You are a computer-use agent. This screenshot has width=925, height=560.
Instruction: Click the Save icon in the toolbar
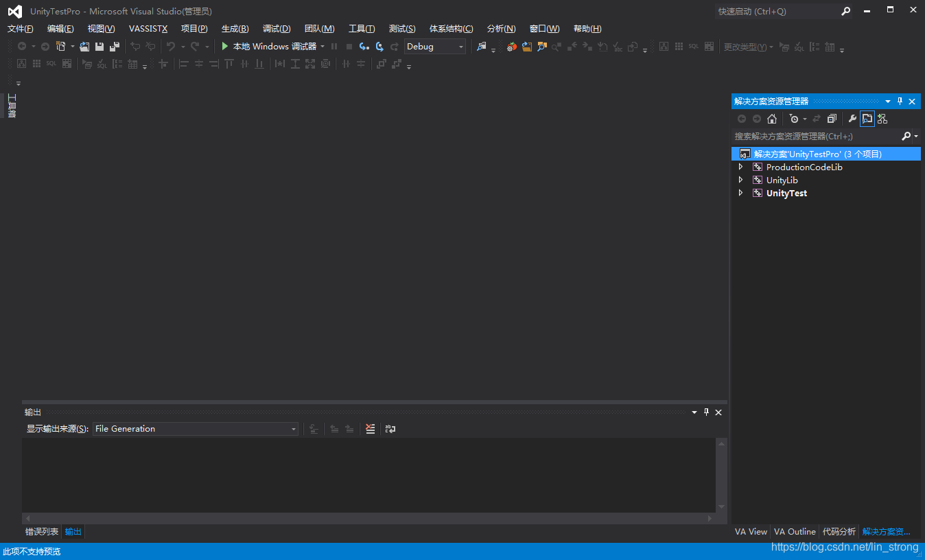point(99,47)
